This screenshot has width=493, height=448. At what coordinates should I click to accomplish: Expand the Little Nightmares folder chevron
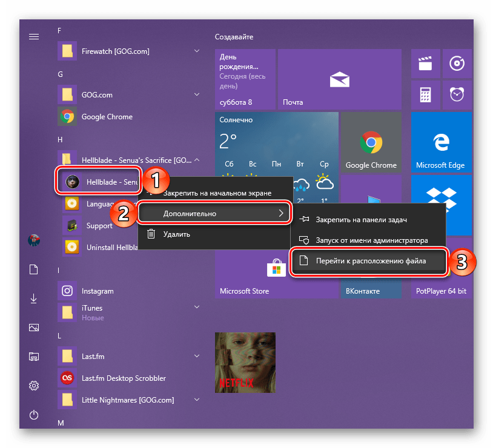click(x=196, y=400)
